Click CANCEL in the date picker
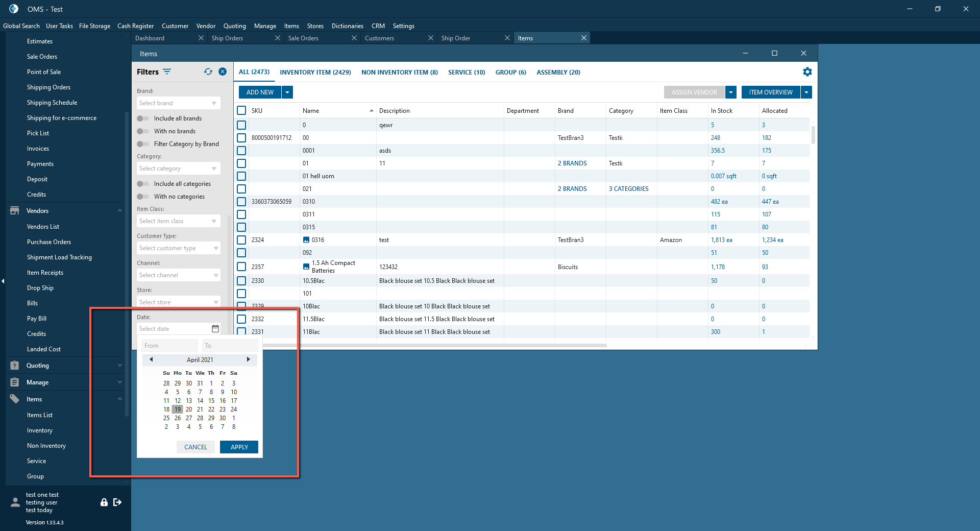 coord(195,447)
